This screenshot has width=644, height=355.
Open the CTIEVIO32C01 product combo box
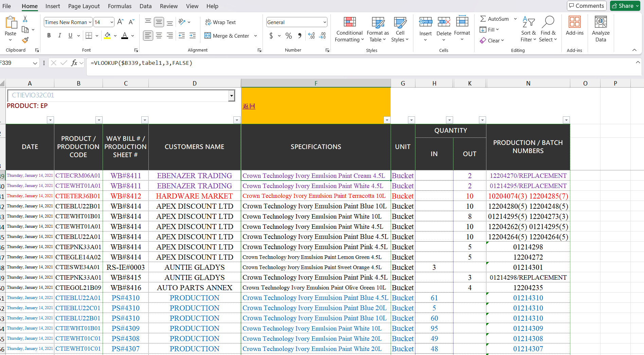tap(231, 96)
